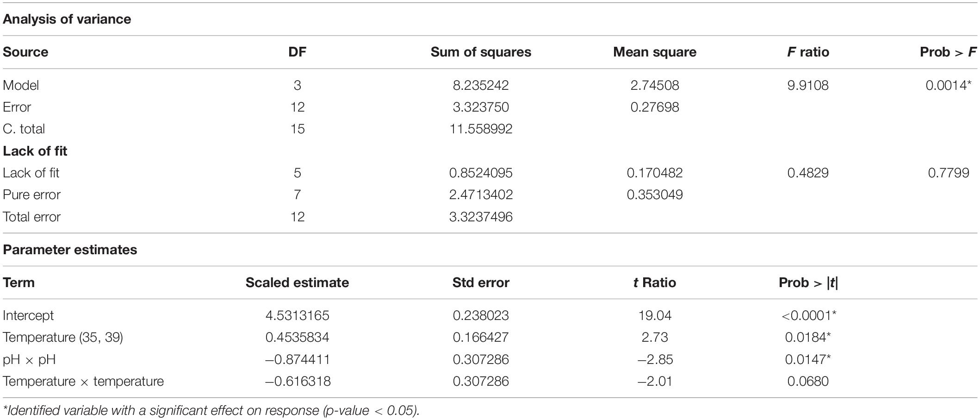Select the Model sum of squares 8.235242
Screen dimensions: 980x420
481,85
